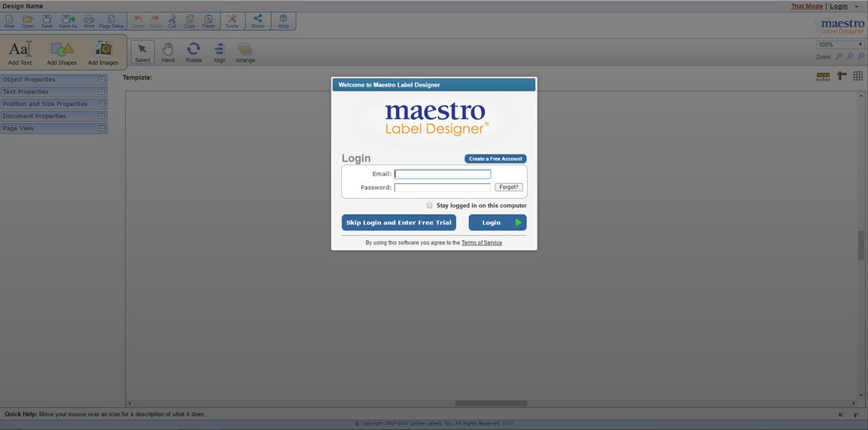The width and height of the screenshot is (868, 430).
Task: Click the vertical scrollbar down arrow
Action: 860,395
